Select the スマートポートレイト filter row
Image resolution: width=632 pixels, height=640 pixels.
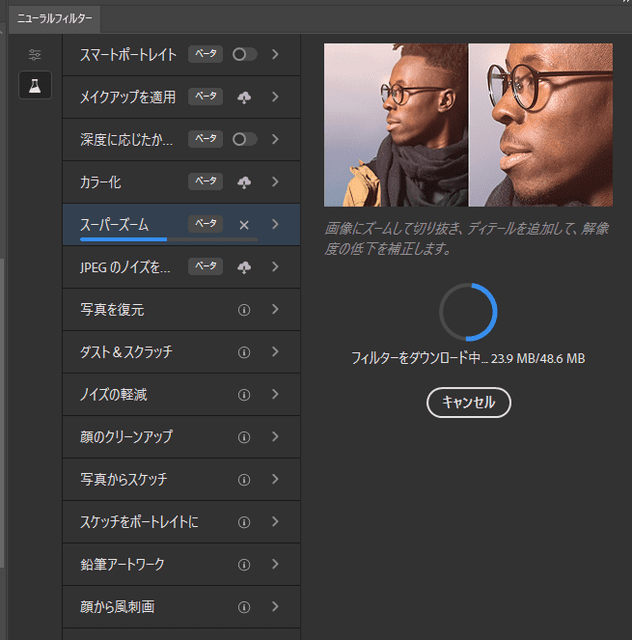click(181, 54)
